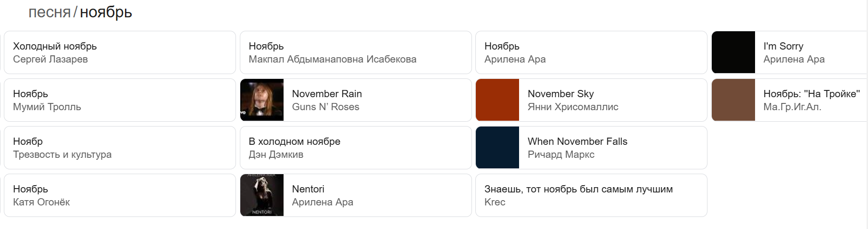Select the Nentori album cover thumbnail
The image size is (868, 229).
[x=262, y=195]
